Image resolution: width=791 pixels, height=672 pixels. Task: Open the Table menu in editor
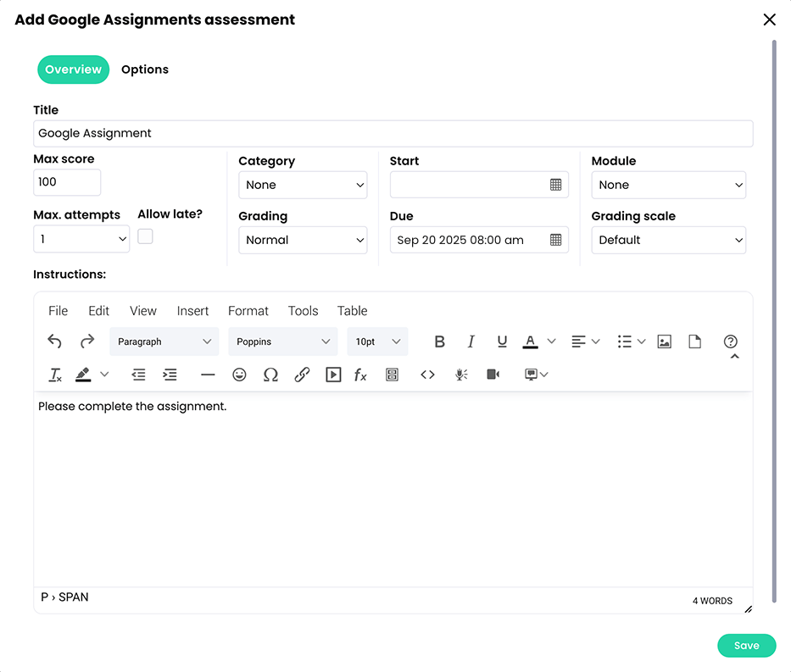(x=352, y=310)
